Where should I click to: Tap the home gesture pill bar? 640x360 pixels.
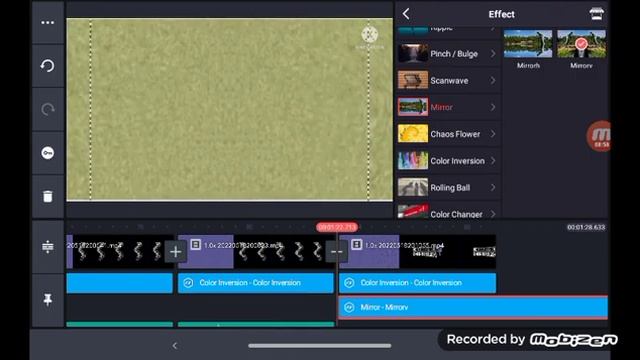pos(320,346)
